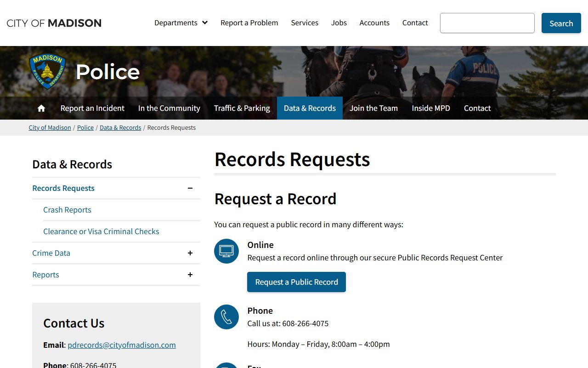The height and width of the screenshot is (368, 588).
Task: Click the Police breadcrumb link
Action: point(85,128)
